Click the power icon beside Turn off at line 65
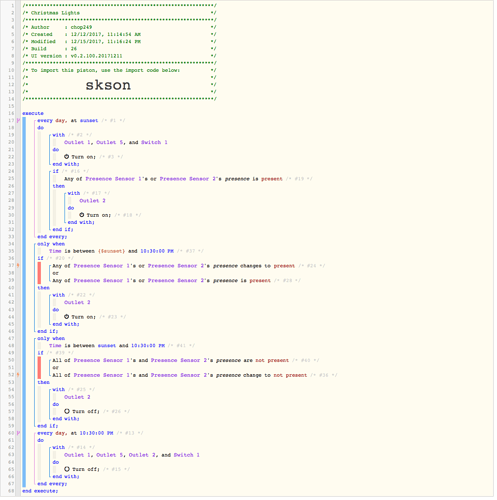This screenshot has height=500, width=497. pyautogui.click(x=67, y=469)
